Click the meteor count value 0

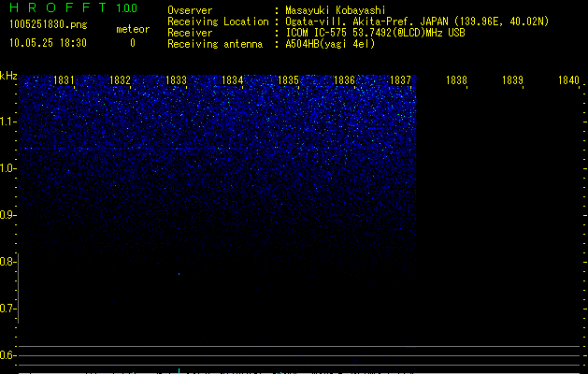click(133, 43)
